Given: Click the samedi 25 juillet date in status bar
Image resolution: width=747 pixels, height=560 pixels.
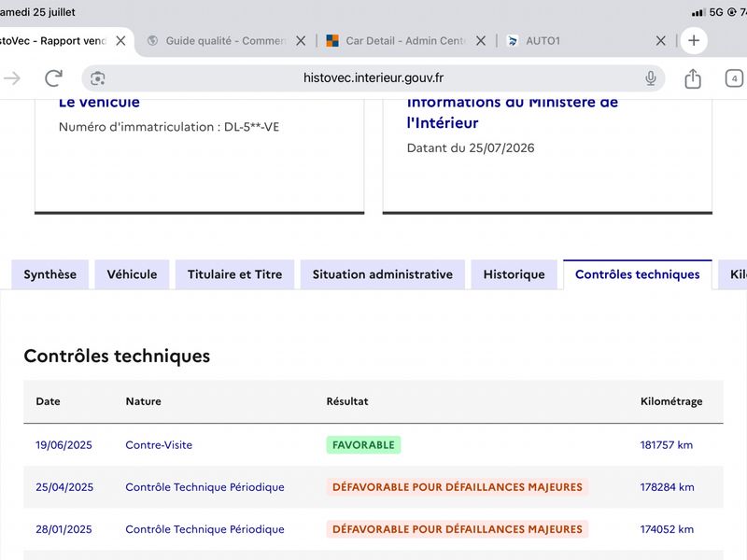Looking at the screenshot, I should point(37,12).
